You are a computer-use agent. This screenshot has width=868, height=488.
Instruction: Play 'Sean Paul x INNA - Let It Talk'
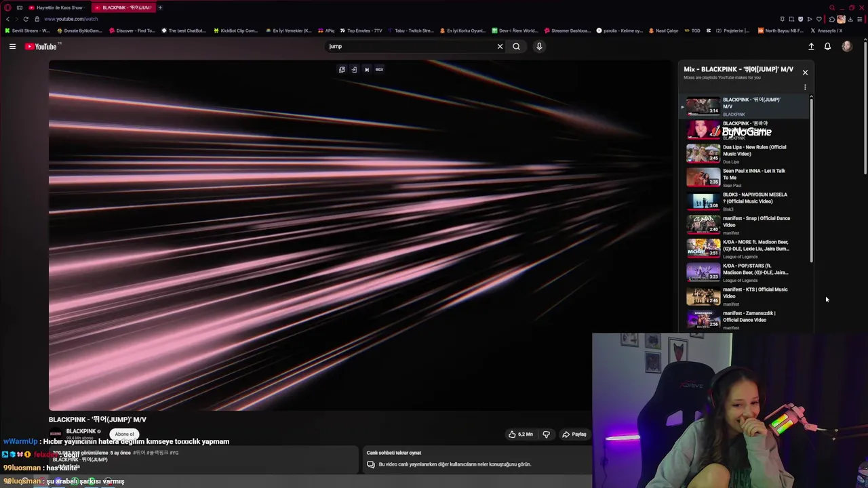(746, 178)
